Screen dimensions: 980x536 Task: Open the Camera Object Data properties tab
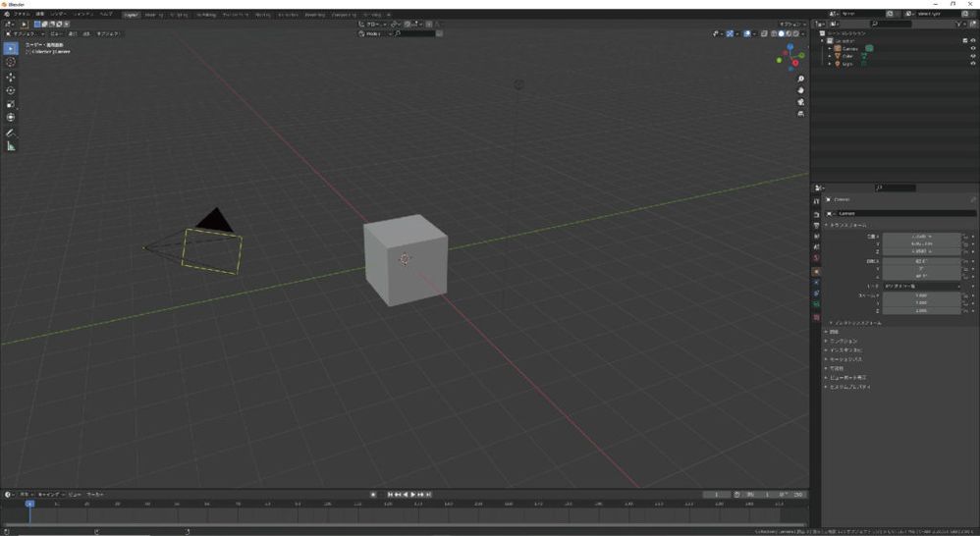816,304
